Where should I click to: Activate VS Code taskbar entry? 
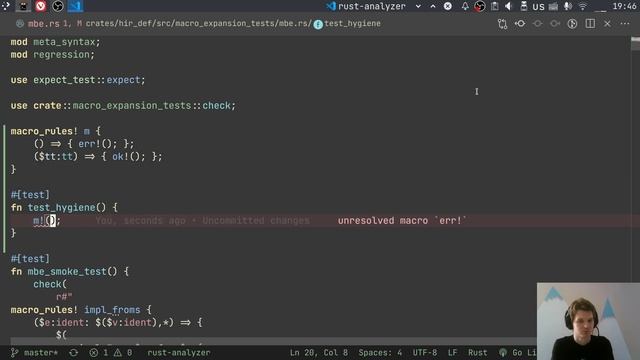click(x=75, y=6)
